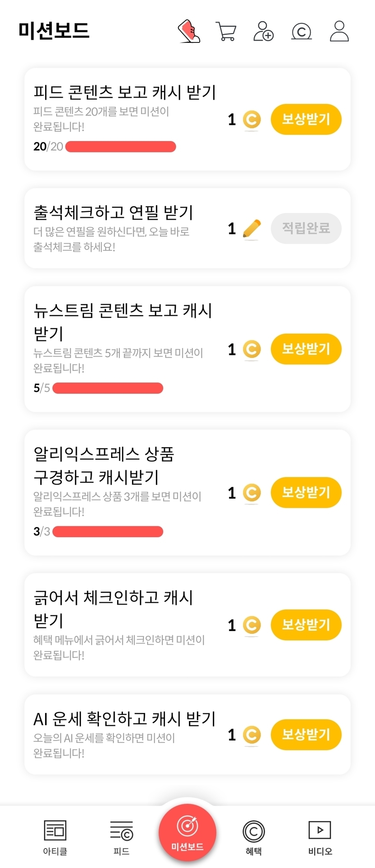The height and width of the screenshot is (868, 375).
Task: Claim reward for 긁어서 체크인 mission
Action: coord(306,625)
